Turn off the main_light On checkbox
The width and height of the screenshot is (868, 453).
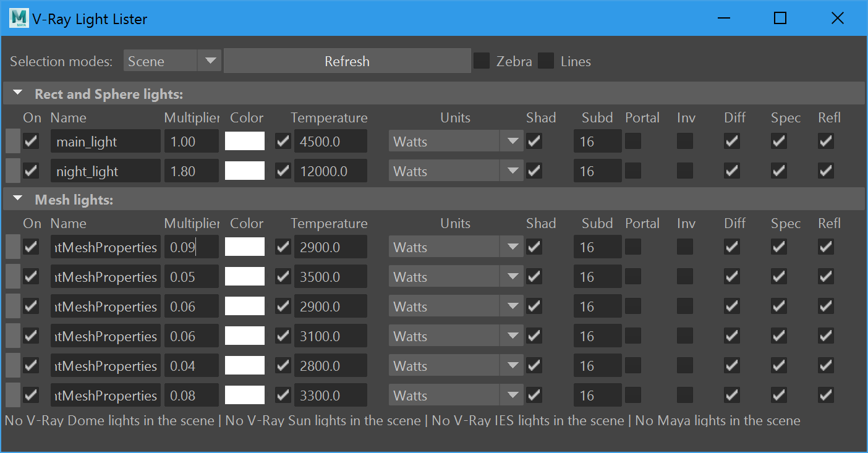coord(31,142)
